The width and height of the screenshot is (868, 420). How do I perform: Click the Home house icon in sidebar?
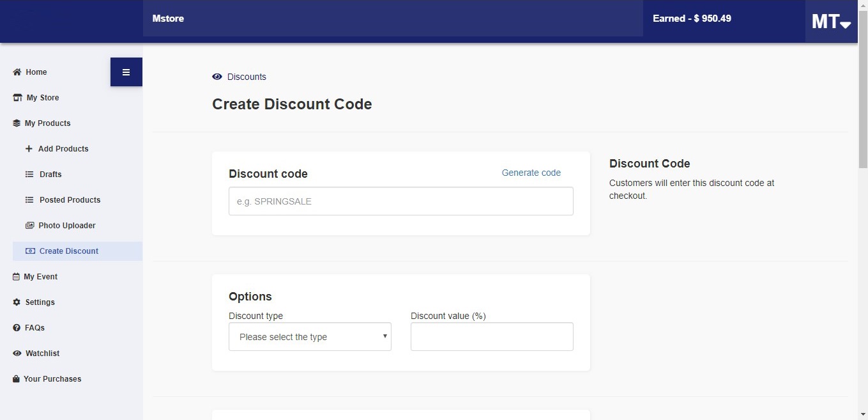pos(17,72)
